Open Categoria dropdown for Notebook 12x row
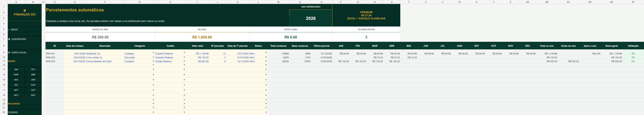 [x=153, y=53]
